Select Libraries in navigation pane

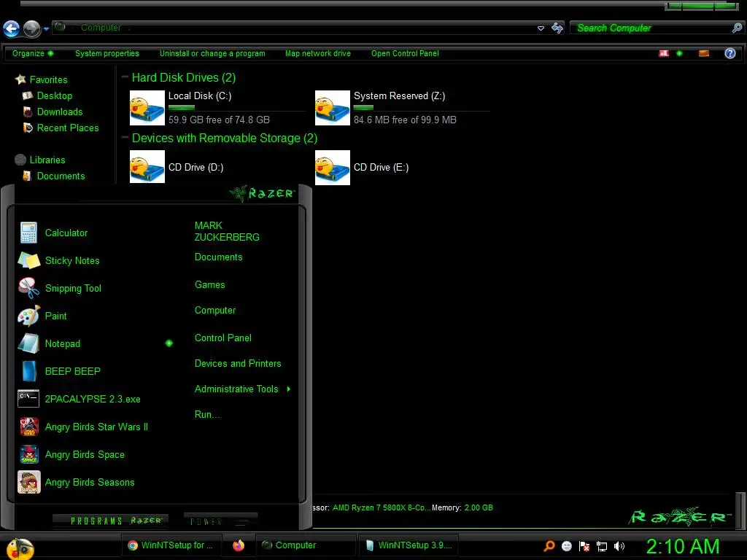click(47, 160)
